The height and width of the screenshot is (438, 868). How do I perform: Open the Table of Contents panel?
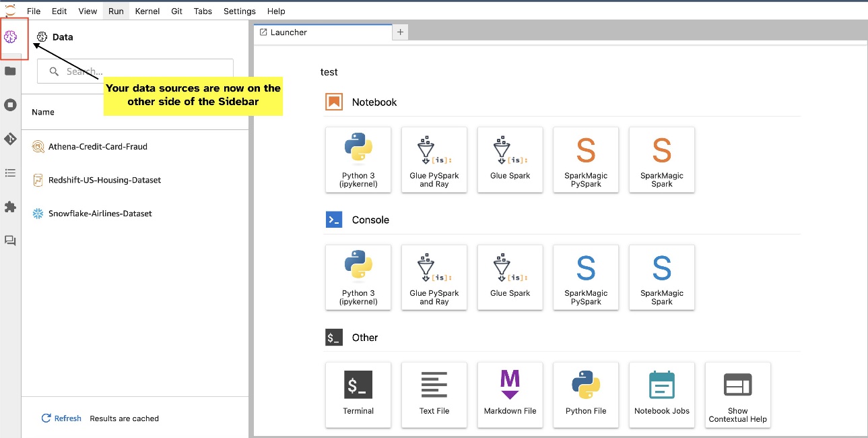pyautogui.click(x=10, y=173)
